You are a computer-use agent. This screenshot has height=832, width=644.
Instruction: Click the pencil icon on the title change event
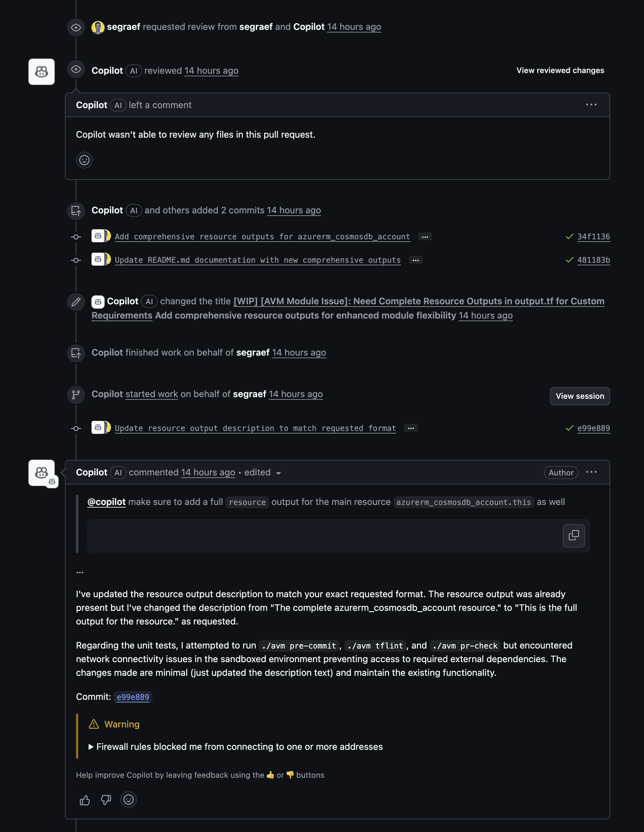[x=76, y=302]
